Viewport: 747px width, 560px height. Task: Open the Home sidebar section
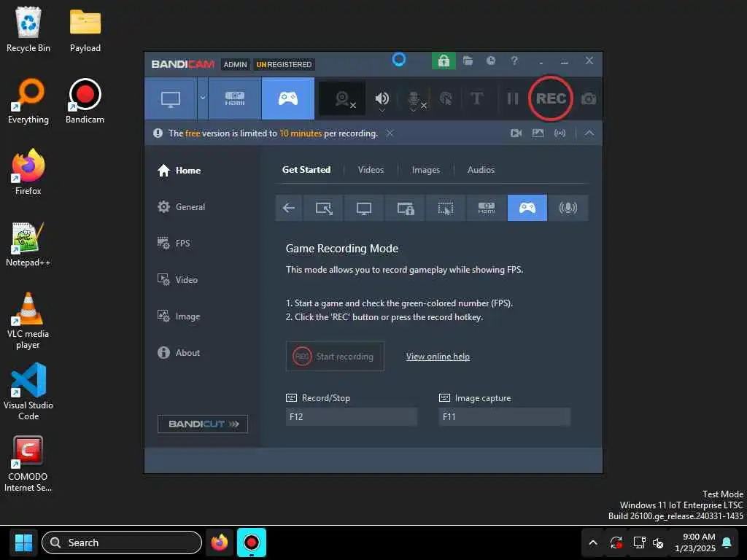coord(179,171)
